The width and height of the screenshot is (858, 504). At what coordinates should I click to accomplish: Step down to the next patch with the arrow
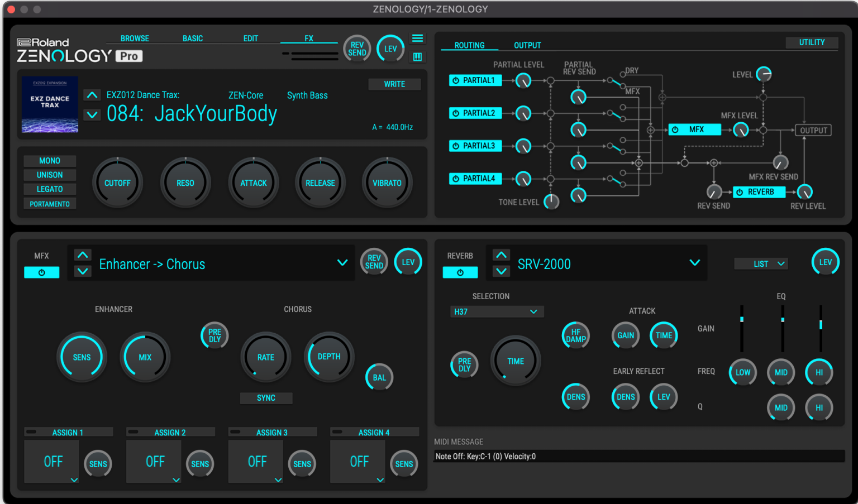coord(92,115)
